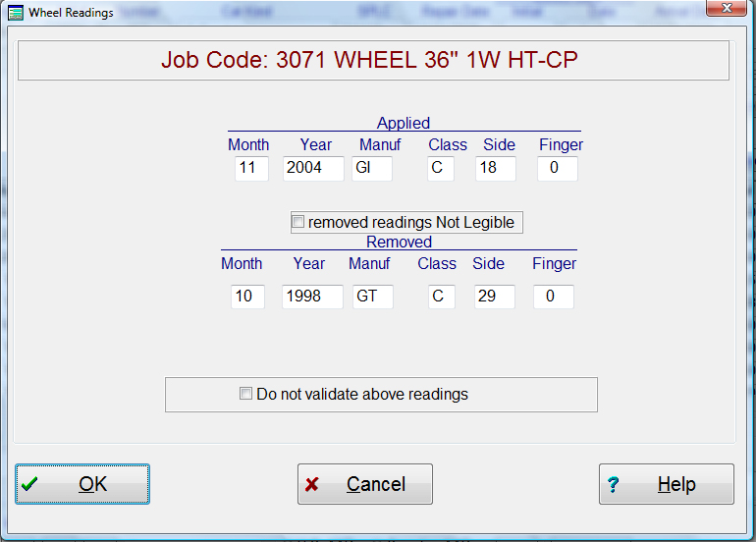Image resolution: width=756 pixels, height=542 pixels.
Task: Click the Wheel Readings window title icon
Action: click(16, 13)
